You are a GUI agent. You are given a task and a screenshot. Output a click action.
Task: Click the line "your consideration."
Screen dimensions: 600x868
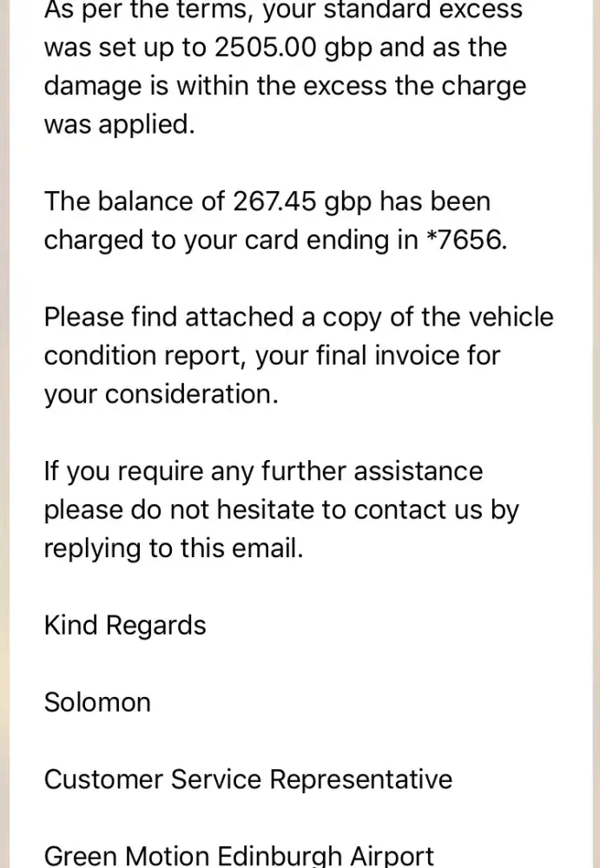pos(162,394)
